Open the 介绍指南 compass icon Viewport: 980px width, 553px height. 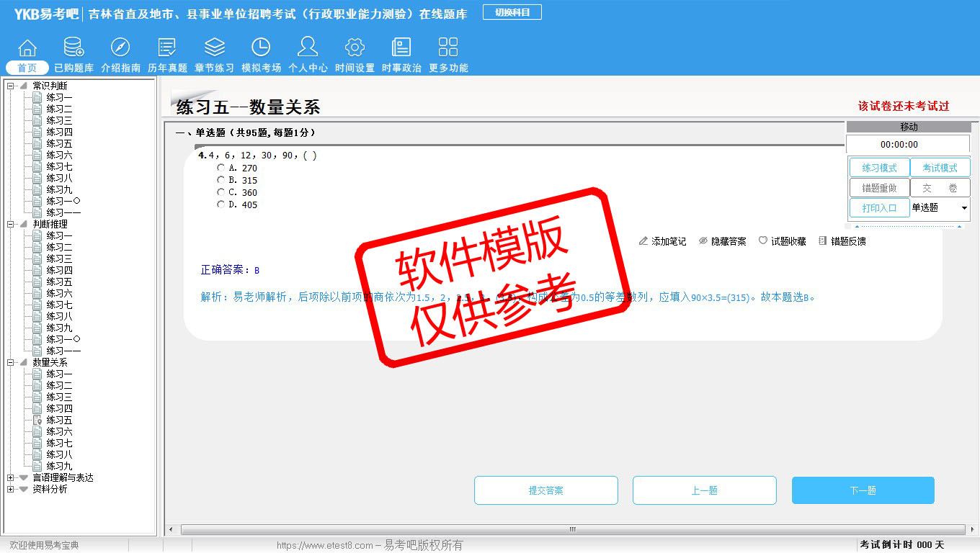pos(120,48)
